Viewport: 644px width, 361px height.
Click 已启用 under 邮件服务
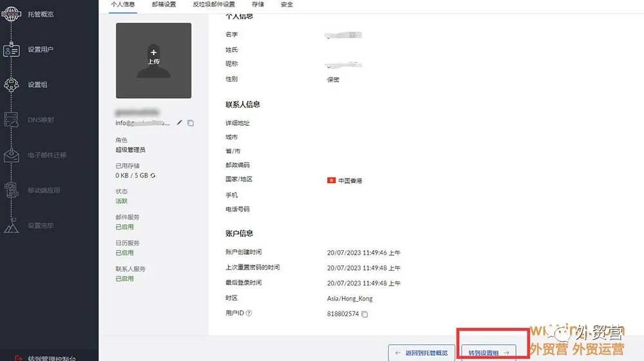tap(124, 227)
